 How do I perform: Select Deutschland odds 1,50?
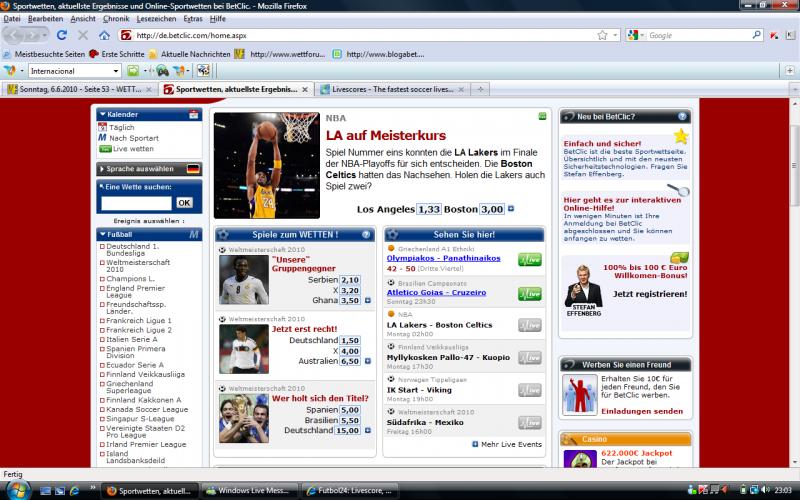(x=350, y=340)
